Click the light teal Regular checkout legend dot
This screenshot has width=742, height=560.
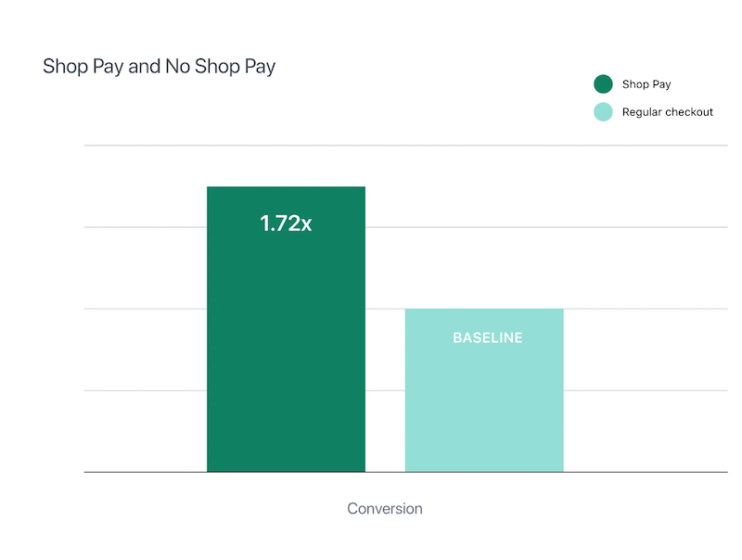(x=603, y=112)
